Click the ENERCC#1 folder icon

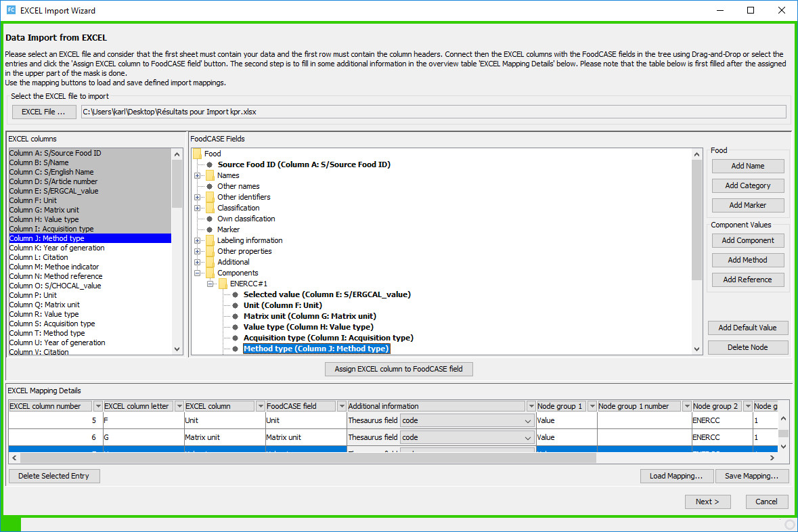pos(223,284)
